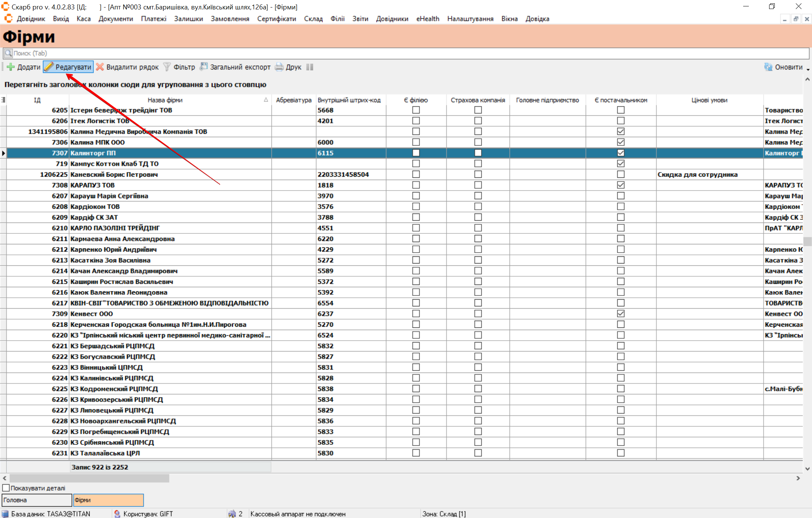Click sort arrow in Назва фірми column header
The height and width of the screenshot is (518, 812).
[x=266, y=100]
